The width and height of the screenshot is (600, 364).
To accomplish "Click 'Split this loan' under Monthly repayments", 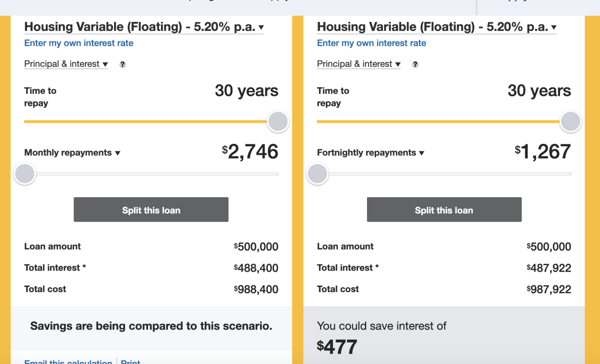I will point(151,210).
